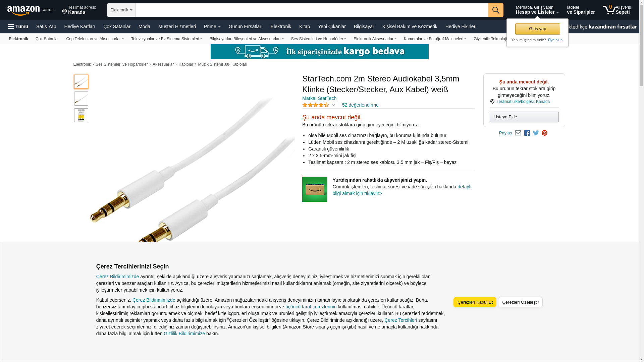Open the Prime dropdown menu
The image size is (644, 362).
click(212, 26)
